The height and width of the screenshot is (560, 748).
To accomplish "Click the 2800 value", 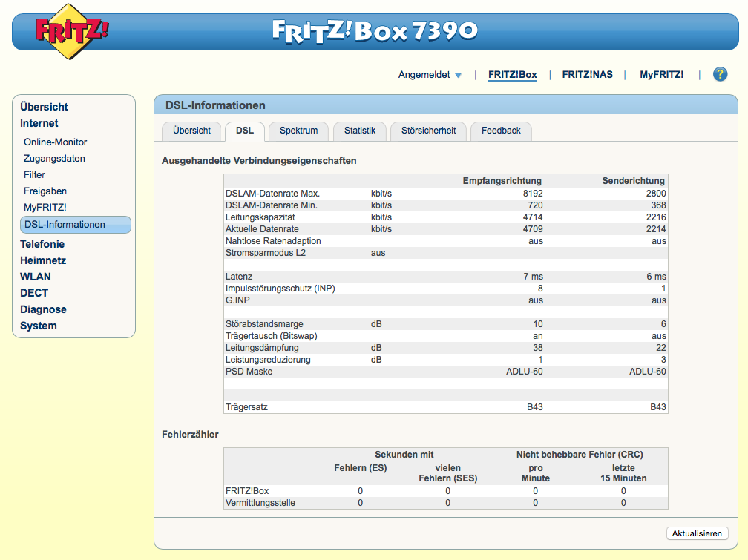I will (x=656, y=193).
